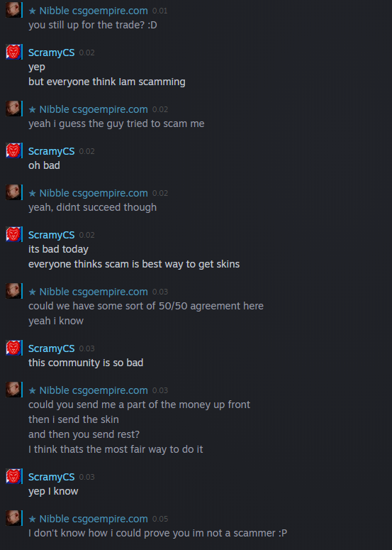Click the star icon next to Nibble at 0.05
The image size is (392, 550).
tap(32, 519)
